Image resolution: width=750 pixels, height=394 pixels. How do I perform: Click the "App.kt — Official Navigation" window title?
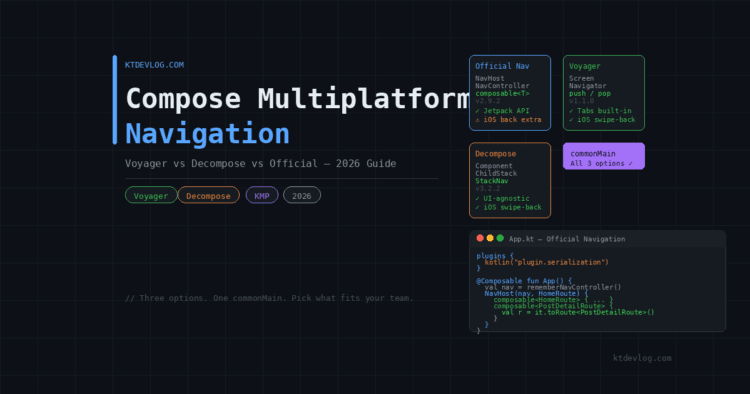click(x=567, y=239)
